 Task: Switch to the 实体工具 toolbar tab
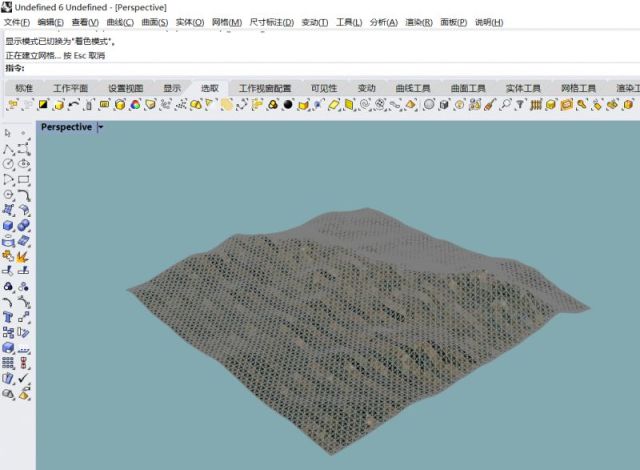coord(523,88)
